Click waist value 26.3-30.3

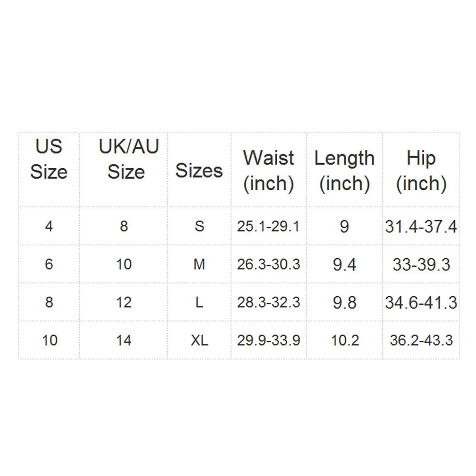(268, 264)
